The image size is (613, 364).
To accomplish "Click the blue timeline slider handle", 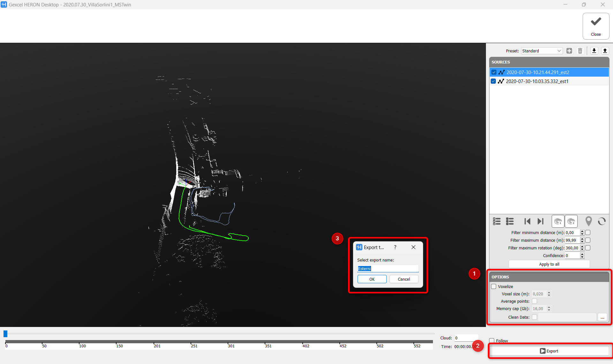I will point(5,334).
